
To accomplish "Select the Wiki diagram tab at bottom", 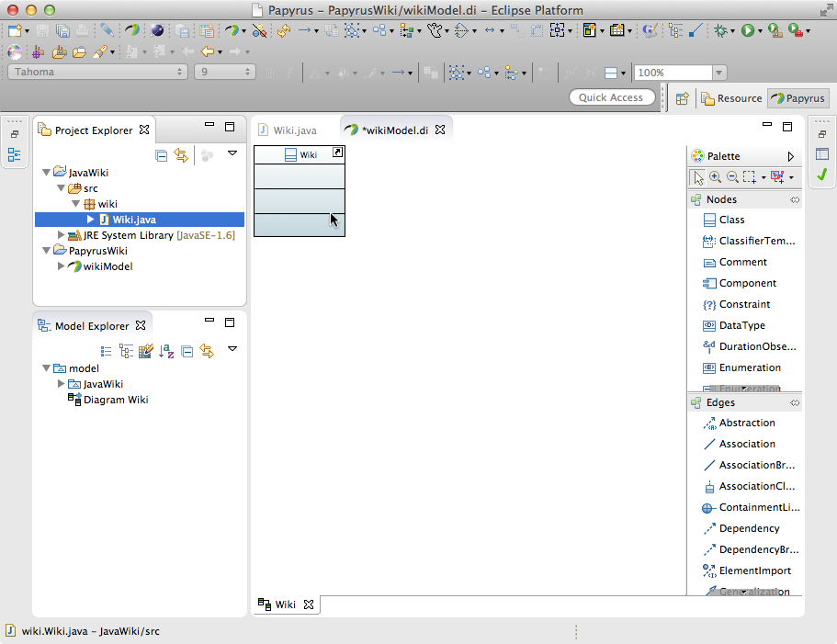I will [285, 604].
